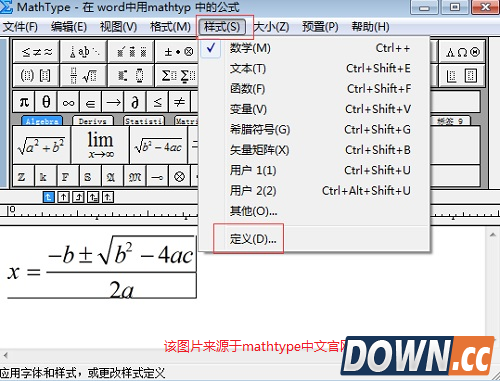Select the fifth tab-stop alignment button
Image resolution: width=500 pixels, height=381 pixels.
[x=108, y=197]
